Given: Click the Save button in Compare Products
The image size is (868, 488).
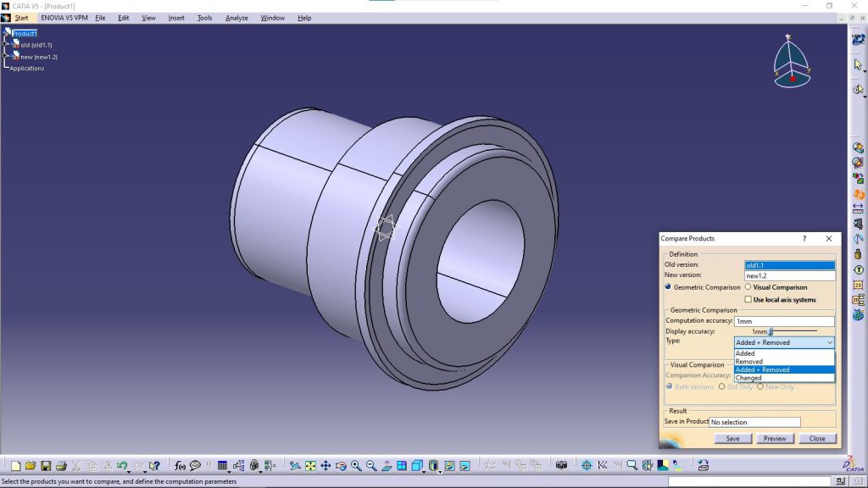Looking at the screenshot, I should pyautogui.click(x=732, y=438).
